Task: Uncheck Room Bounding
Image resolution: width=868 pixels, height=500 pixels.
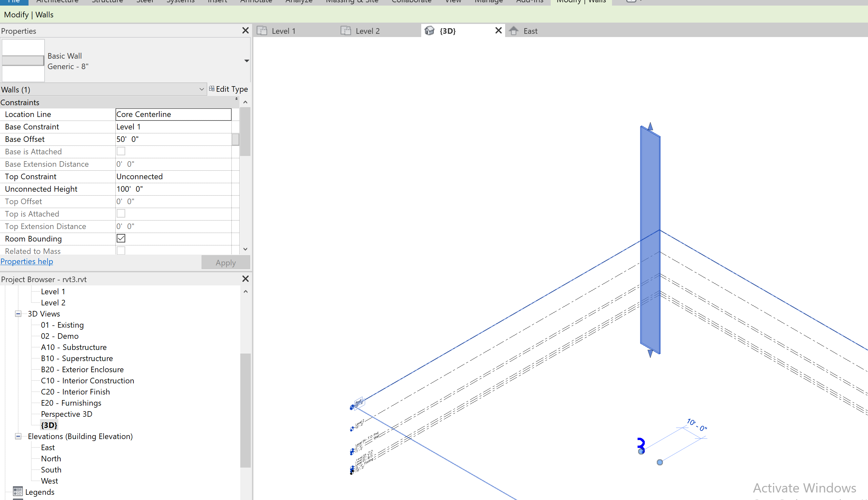Action: (x=121, y=238)
